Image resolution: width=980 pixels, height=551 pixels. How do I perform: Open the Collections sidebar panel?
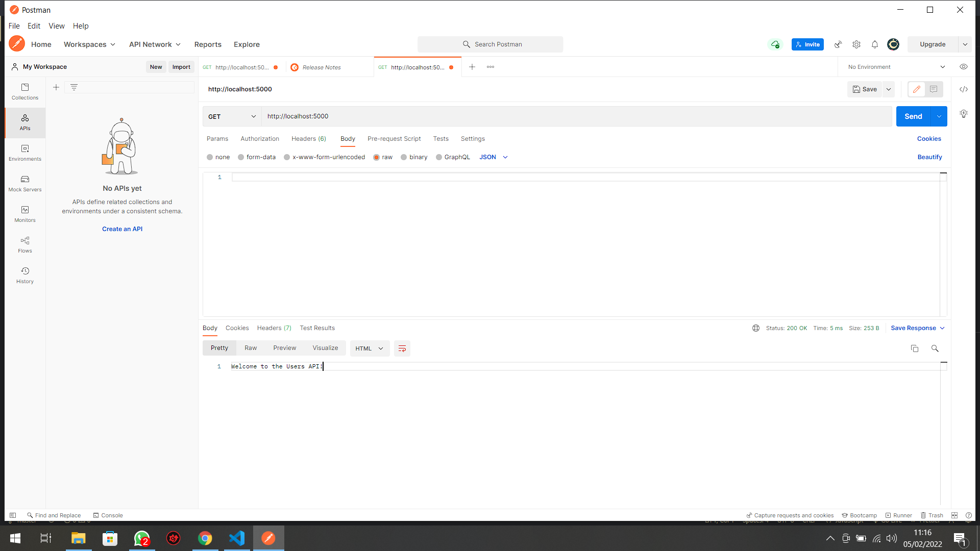pos(25,92)
